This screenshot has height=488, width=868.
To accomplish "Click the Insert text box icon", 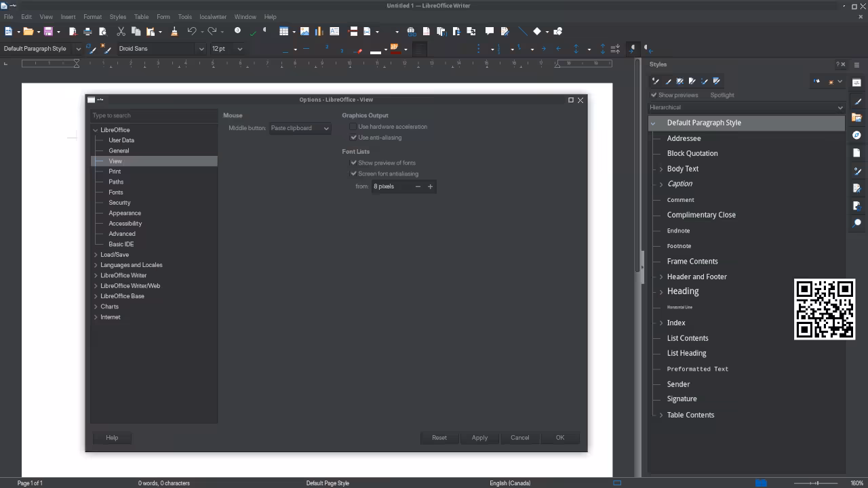I will [x=334, y=31].
